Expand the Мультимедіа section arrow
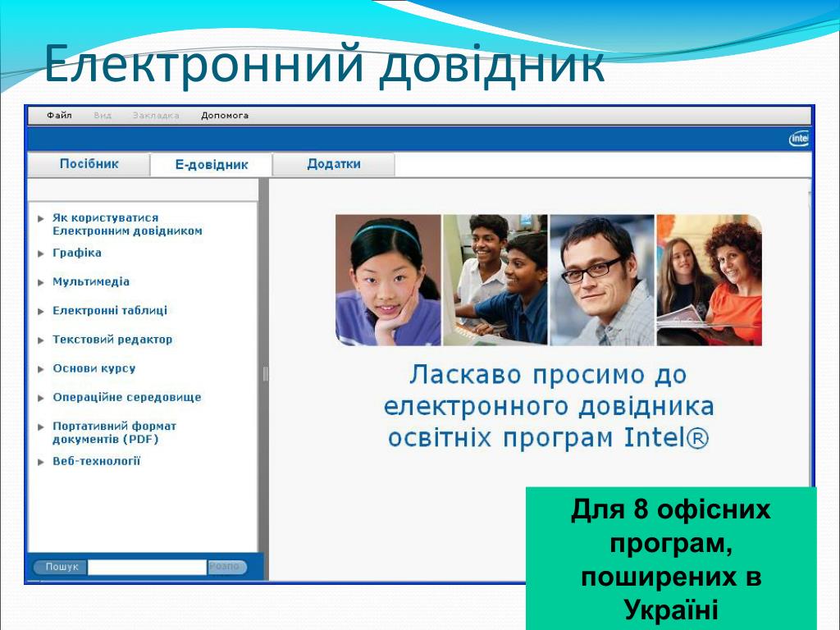This screenshot has width=840, height=630. pyautogui.click(x=41, y=282)
